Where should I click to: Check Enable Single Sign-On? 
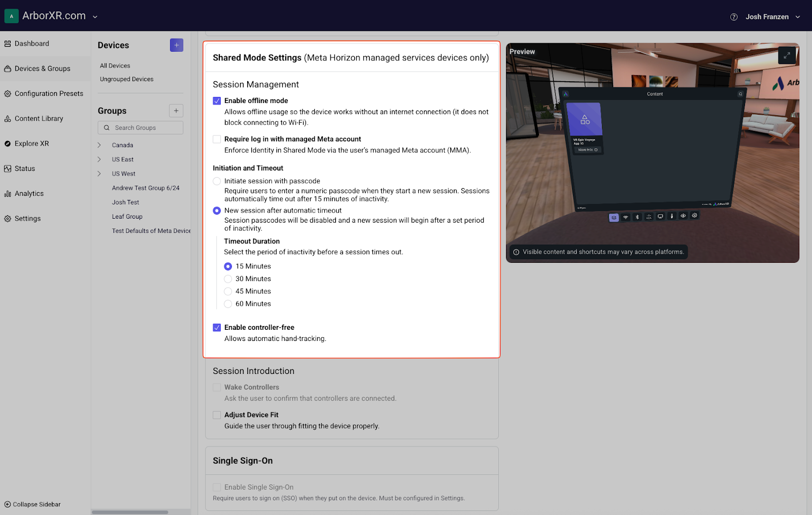[217, 487]
